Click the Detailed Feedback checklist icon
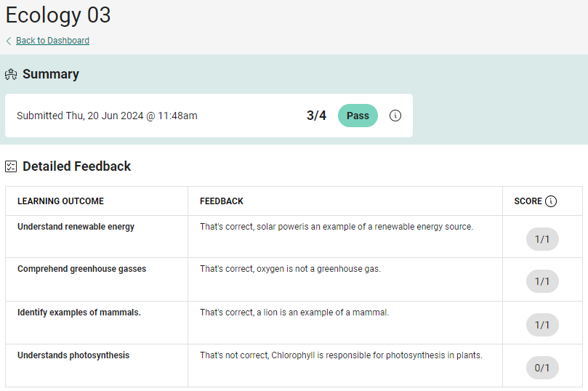The height and width of the screenshot is (391, 588). 11,166
